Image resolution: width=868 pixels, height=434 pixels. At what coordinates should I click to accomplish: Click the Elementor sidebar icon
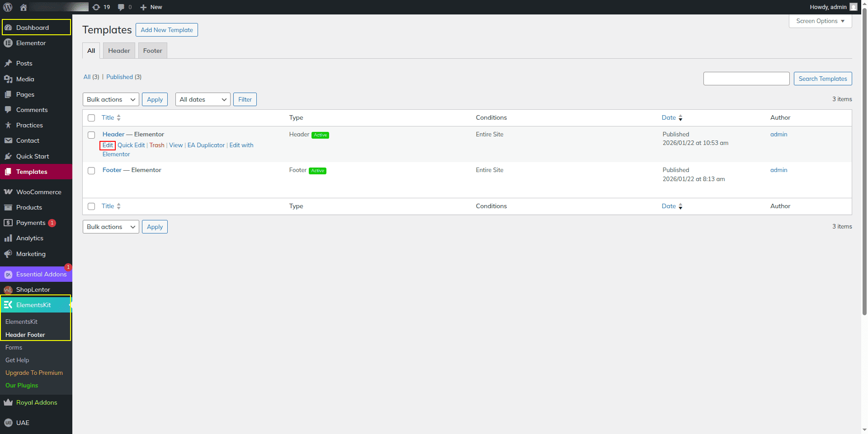[x=8, y=43]
